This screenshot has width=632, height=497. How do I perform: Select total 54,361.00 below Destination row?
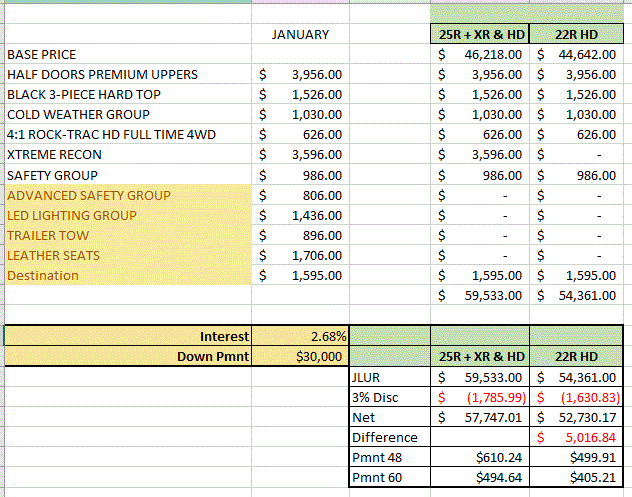576,295
